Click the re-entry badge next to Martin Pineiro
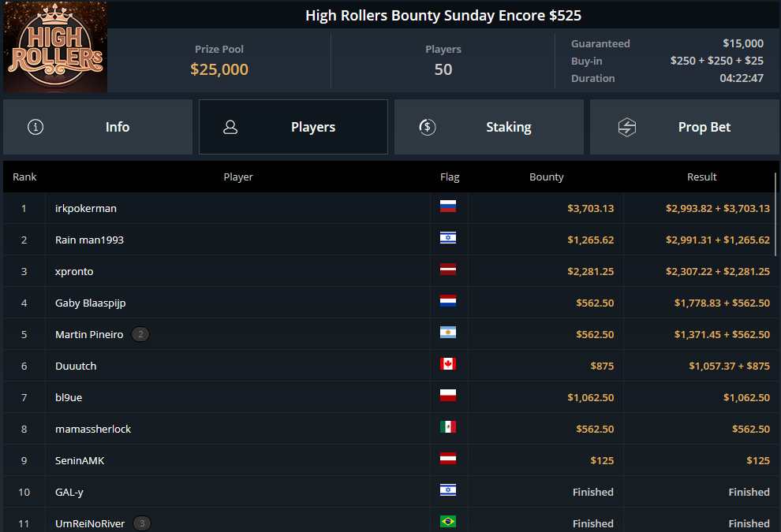This screenshot has height=532, width=781. pyautogui.click(x=140, y=334)
